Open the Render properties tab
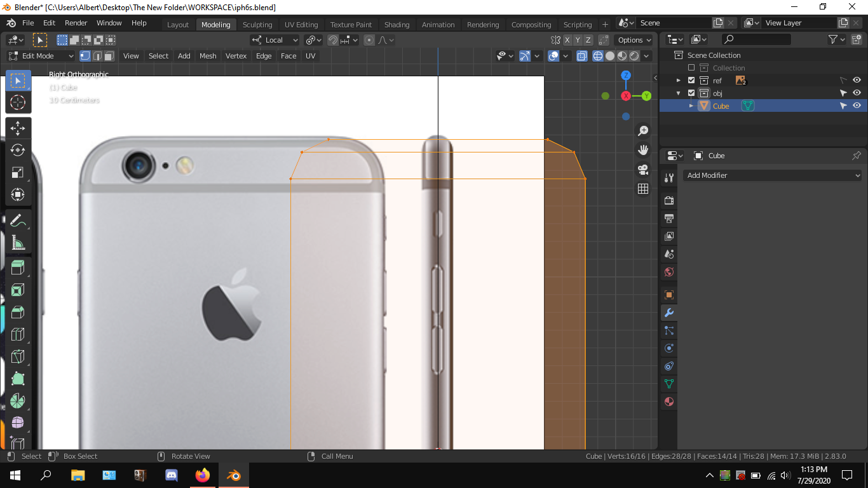868x488 pixels. tap(668, 201)
